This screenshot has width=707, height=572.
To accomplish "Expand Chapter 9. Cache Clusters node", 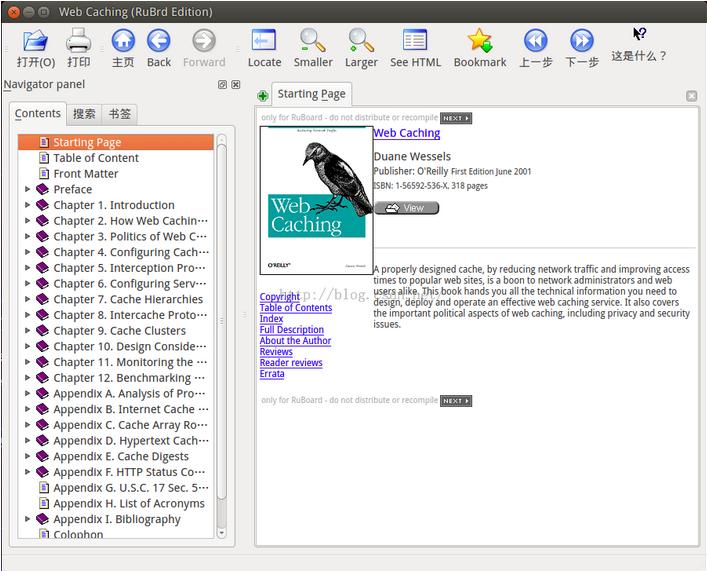I will tap(28, 330).
